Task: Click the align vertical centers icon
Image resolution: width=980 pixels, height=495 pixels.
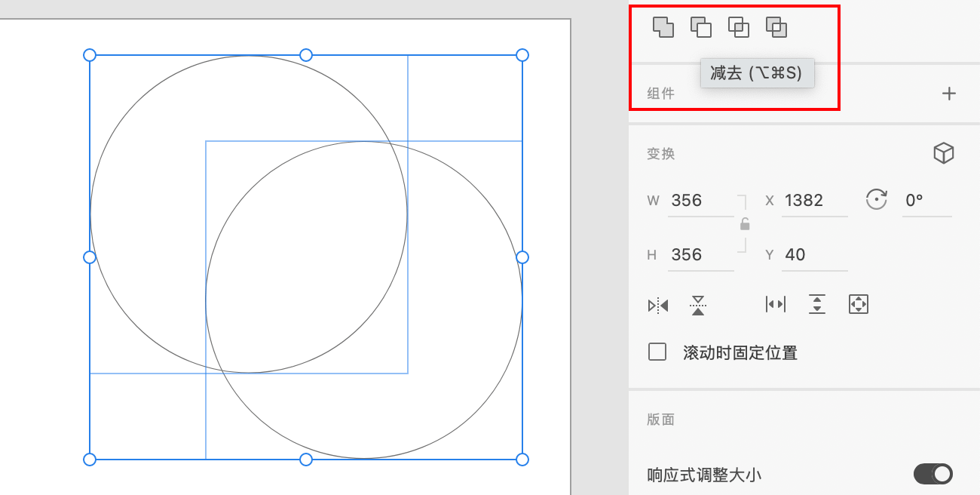Action: [x=817, y=304]
